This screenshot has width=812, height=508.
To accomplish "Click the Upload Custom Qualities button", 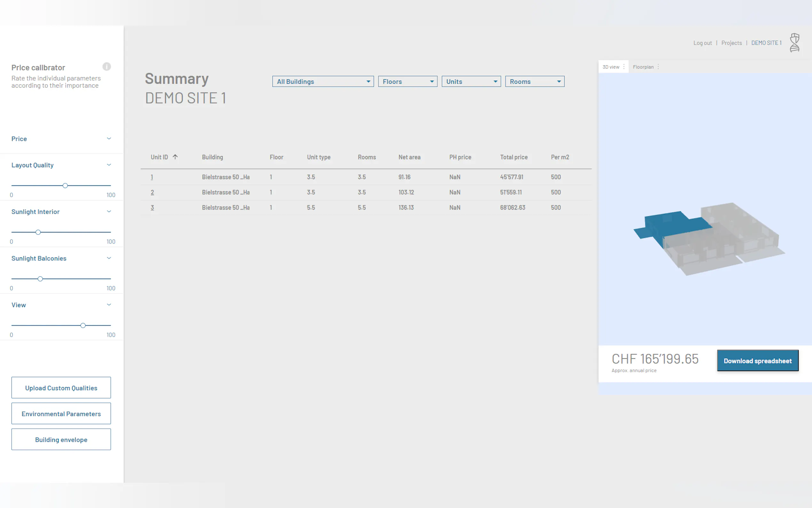I will pos(61,388).
